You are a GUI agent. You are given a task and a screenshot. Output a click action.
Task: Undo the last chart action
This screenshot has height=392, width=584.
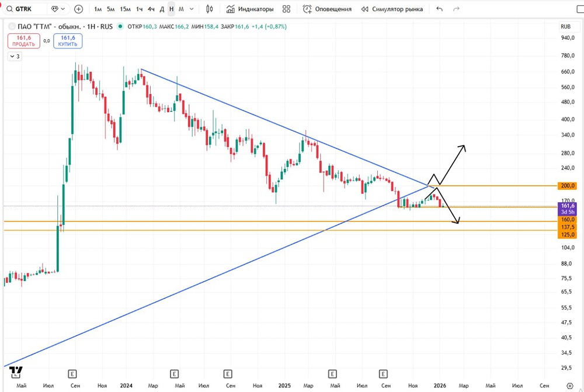[x=440, y=9]
